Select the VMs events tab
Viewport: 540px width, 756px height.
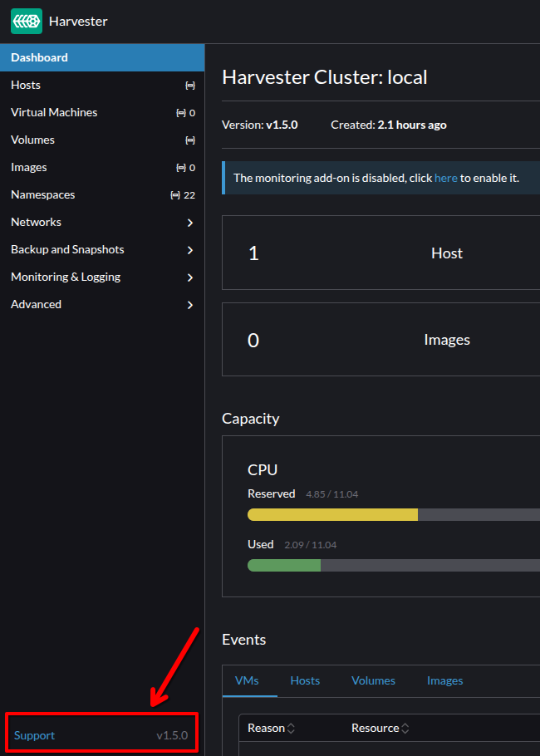click(247, 680)
